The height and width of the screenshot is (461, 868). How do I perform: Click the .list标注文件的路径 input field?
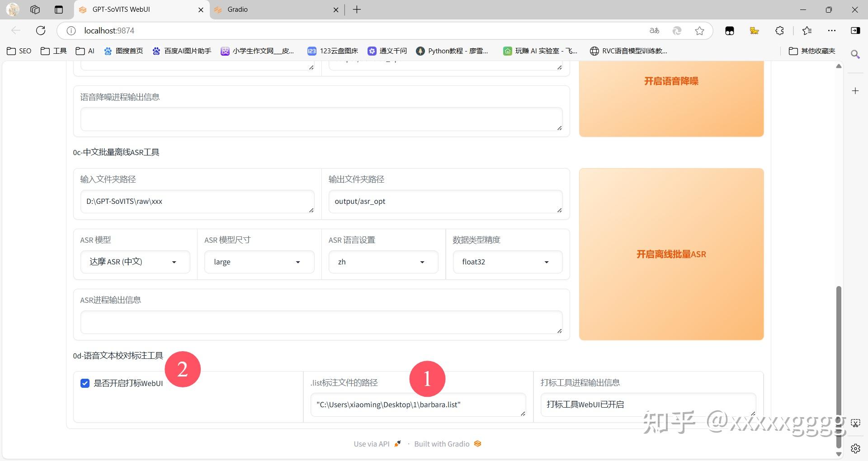[418, 405]
